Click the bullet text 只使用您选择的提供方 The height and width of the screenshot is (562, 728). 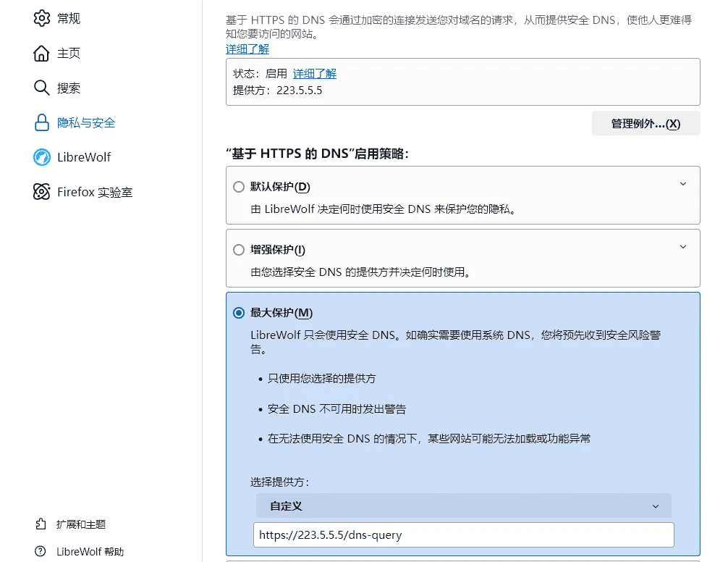tap(322, 379)
